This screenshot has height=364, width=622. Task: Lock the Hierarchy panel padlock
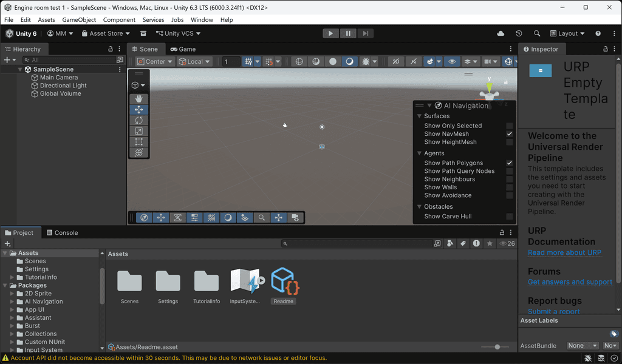coord(111,49)
